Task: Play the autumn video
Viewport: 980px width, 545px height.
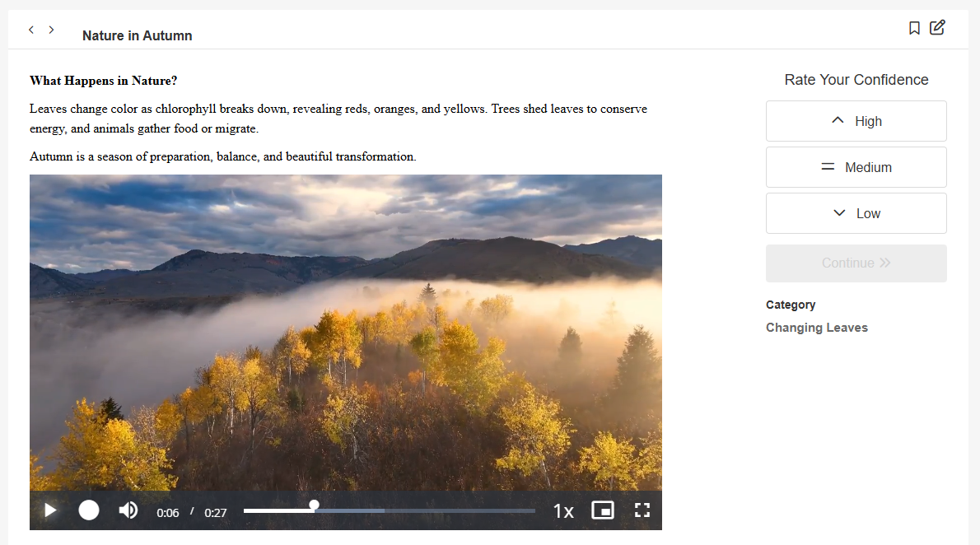Action: pos(50,510)
